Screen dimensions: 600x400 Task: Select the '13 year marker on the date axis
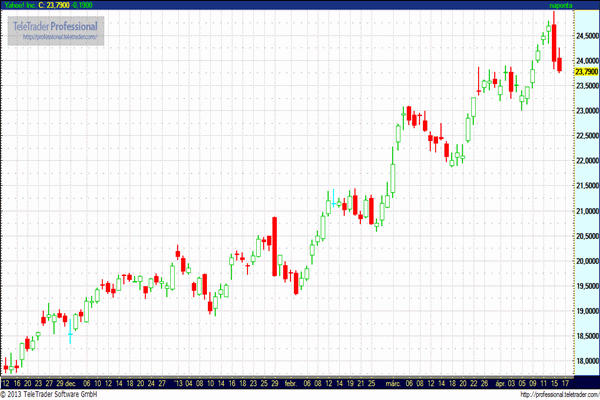[x=179, y=383]
